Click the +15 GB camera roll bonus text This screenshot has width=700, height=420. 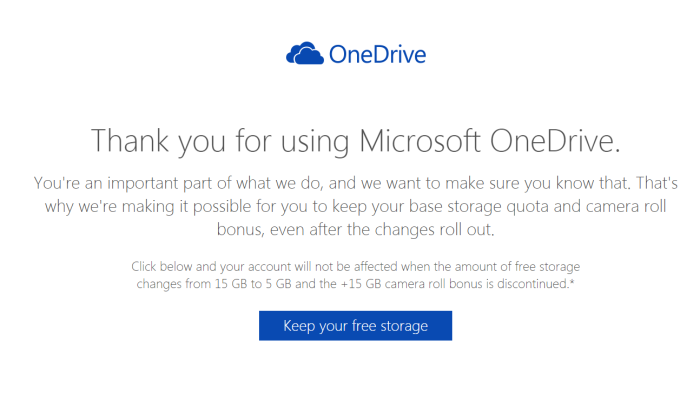[411, 284]
